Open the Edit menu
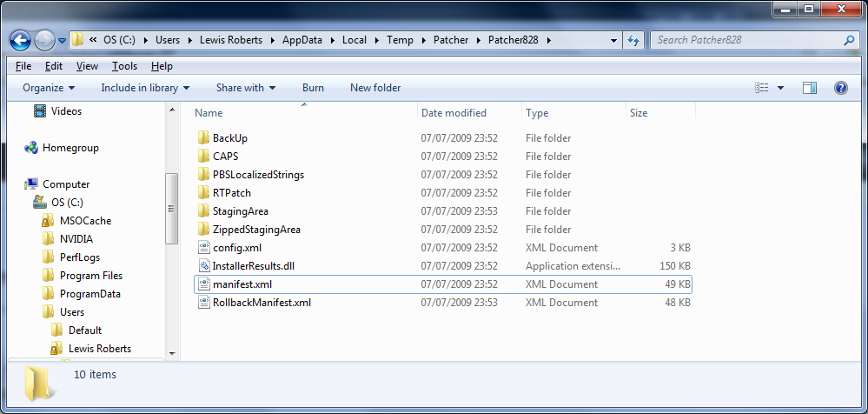The width and height of the screenshot is (868, 414). 54,66
